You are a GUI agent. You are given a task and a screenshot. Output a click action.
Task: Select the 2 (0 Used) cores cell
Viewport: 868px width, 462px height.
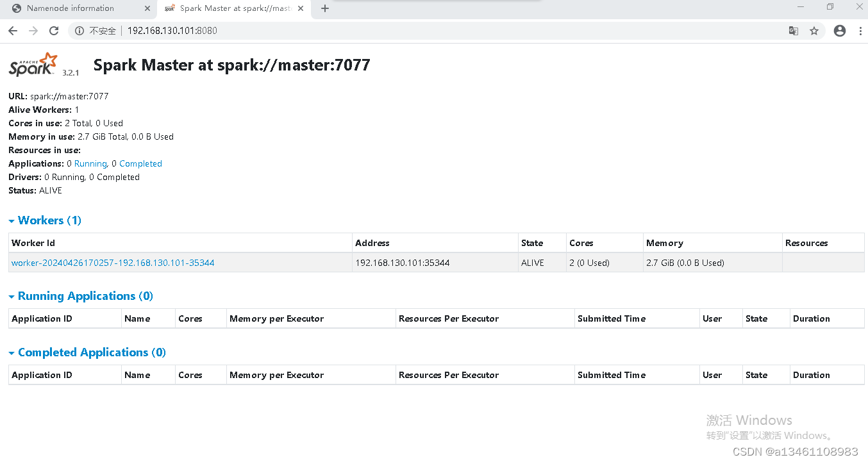[x=605, y=263]
